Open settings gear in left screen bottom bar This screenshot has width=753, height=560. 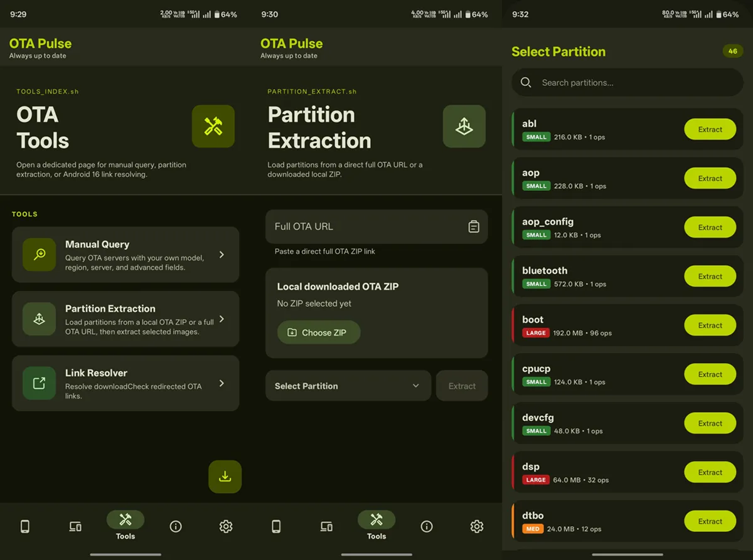226,527
